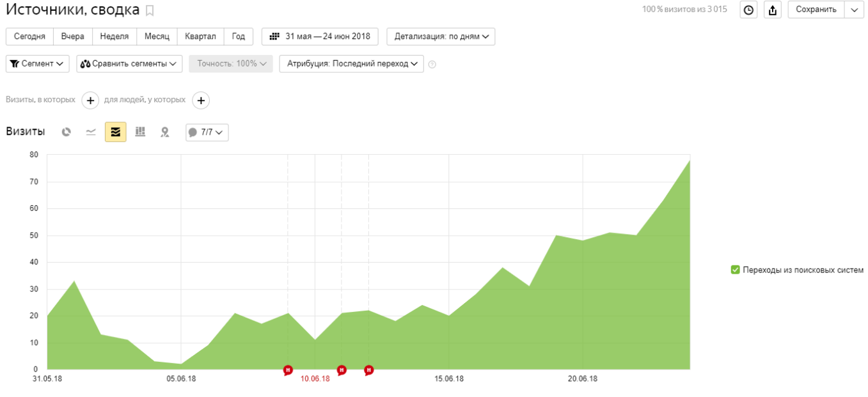Viewport: 868px width, 397px height.
Task: Switch to line chart view
Action: pos(91,132)
